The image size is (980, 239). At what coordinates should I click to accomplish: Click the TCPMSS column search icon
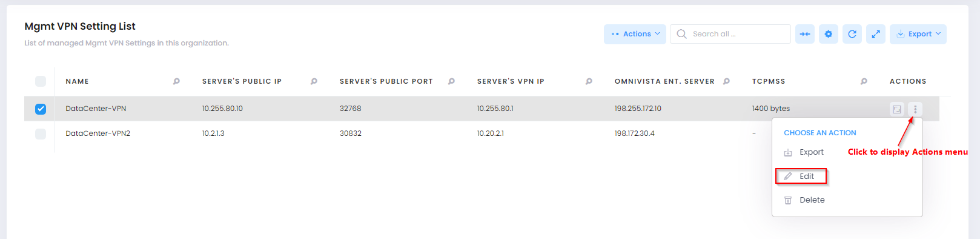click(x=864, y=81)
